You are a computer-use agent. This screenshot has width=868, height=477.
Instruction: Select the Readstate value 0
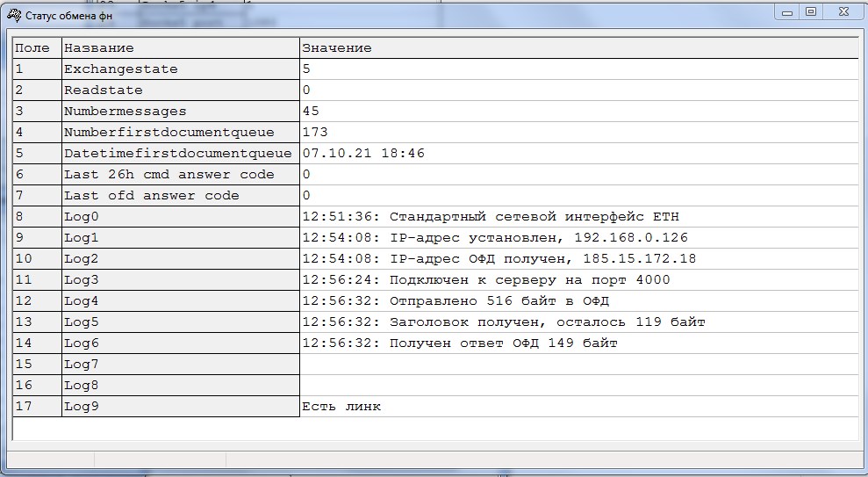coord(579,90)
